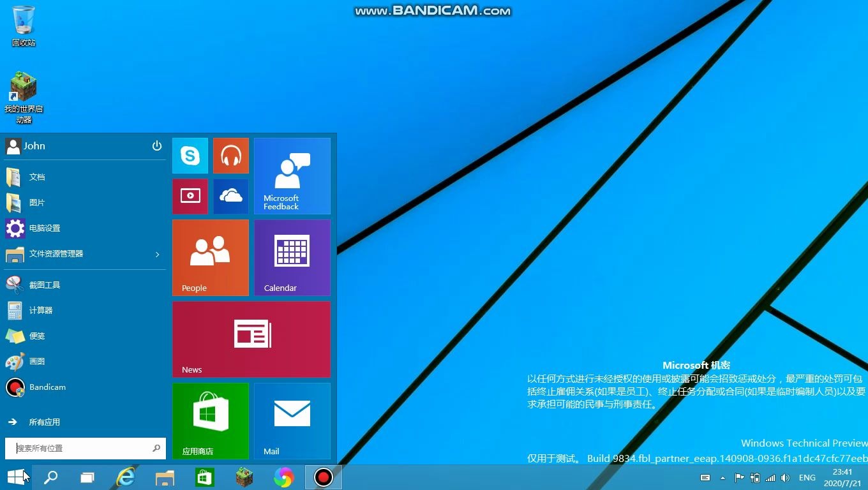Screen dimensions: 868x490
Task: Open the OneDrive cloud tile
Action: click(x=230, y=196)
